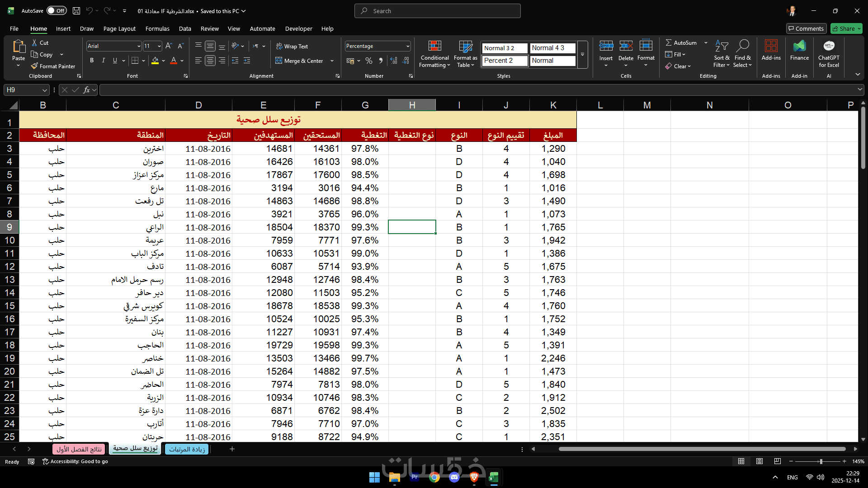Open Conditional Formatting icon
Screen dimensions: 868x488
434,46
